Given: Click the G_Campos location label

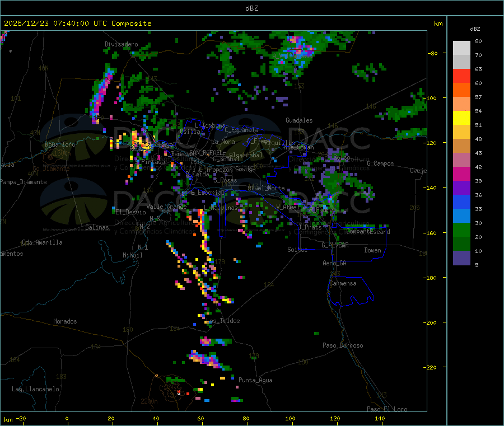Looking at the screenshot, I should pyautogui.click(x=381, y=163).
